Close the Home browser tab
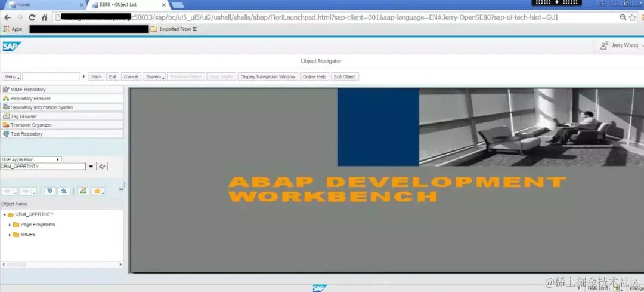Image resolution: width=644 pixels, height=292 pixels. coord(82,5)
